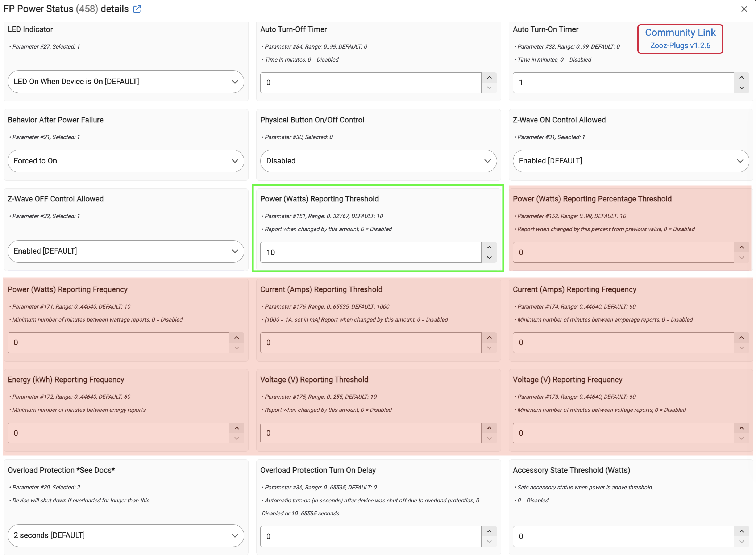Increase Power Watts Reporting Threshold value

489,247
